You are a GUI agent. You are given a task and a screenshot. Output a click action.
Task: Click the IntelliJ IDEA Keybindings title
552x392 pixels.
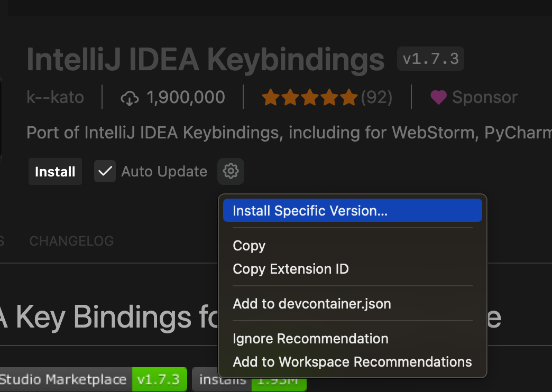click(x=205, y=59)
